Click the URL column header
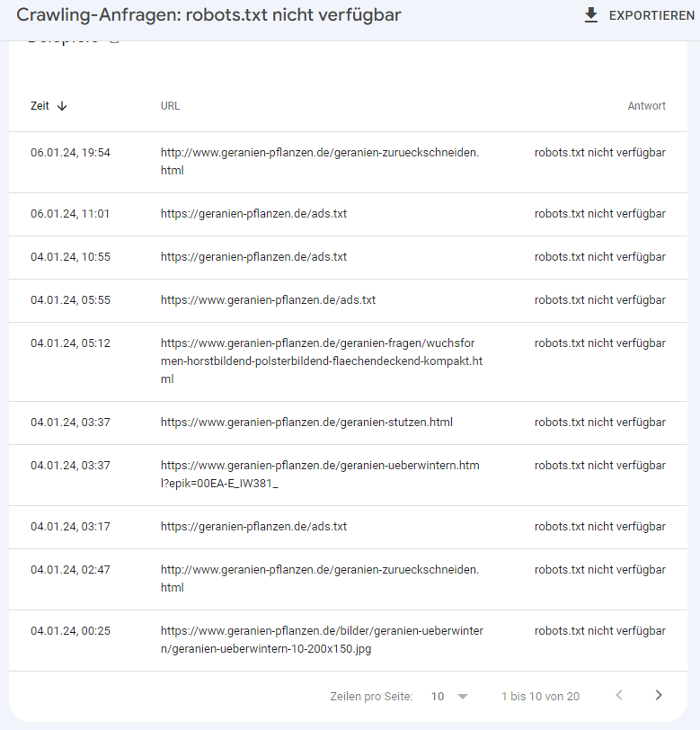The image size is (700, 730). [x=170, y=106]
